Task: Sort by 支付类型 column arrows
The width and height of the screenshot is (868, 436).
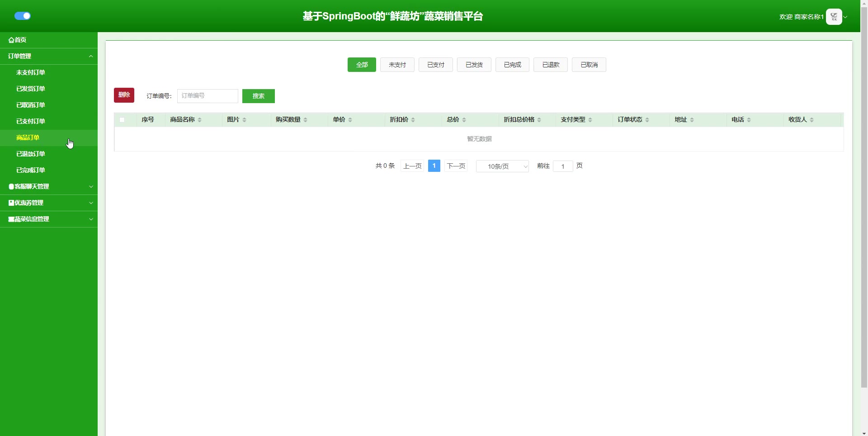Action: pyautogui.click(x=590, y=120)
